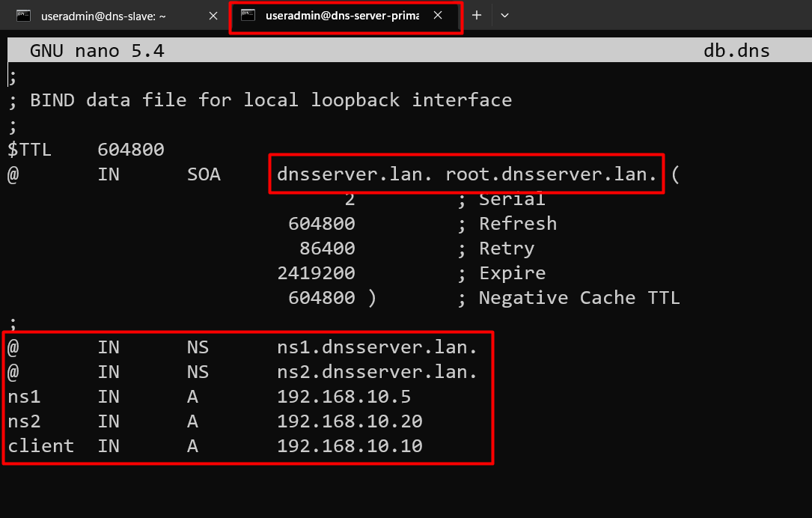This screenshot has width=812, height=518.
Task: Click root.dnsserver.lan. in the SOA line
Action: pos(551,174)
